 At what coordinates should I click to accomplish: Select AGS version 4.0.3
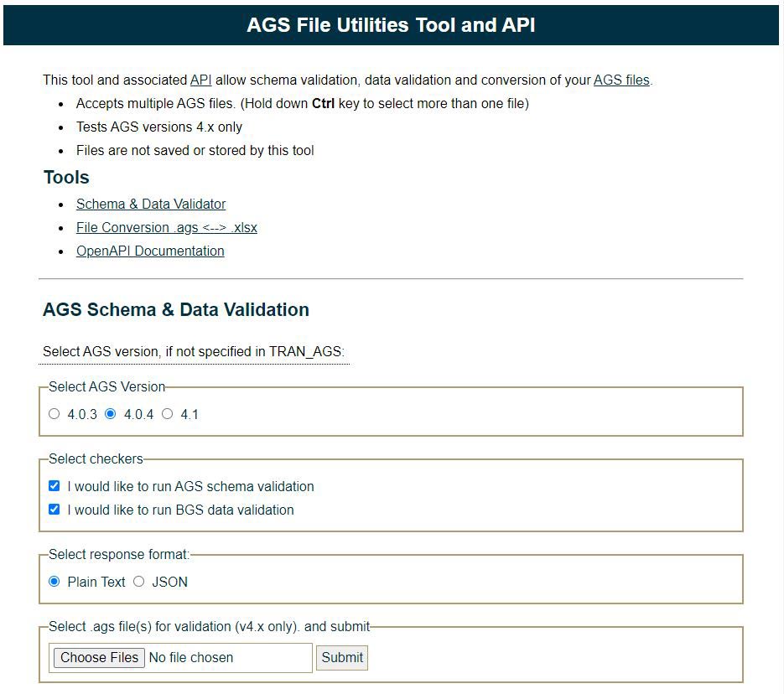coord(54,414)
